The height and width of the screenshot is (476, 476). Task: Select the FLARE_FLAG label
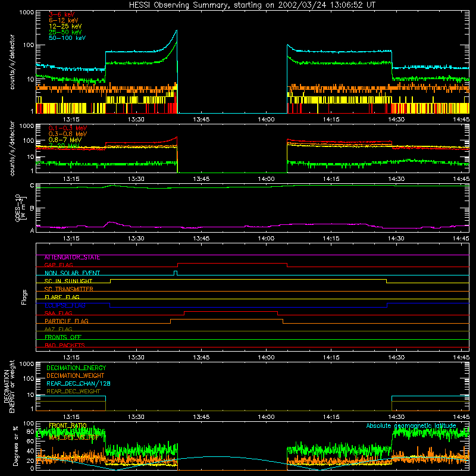tap(62, 297)
